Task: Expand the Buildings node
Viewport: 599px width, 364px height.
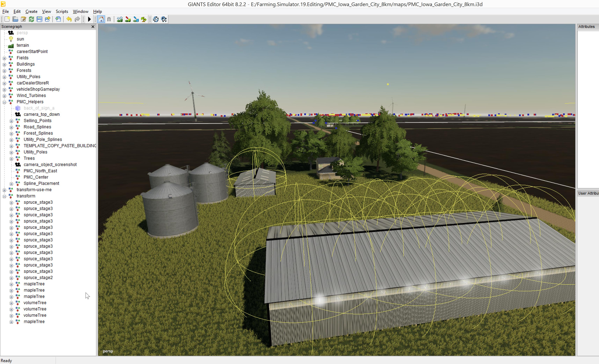Action: [x=4, y=65]
